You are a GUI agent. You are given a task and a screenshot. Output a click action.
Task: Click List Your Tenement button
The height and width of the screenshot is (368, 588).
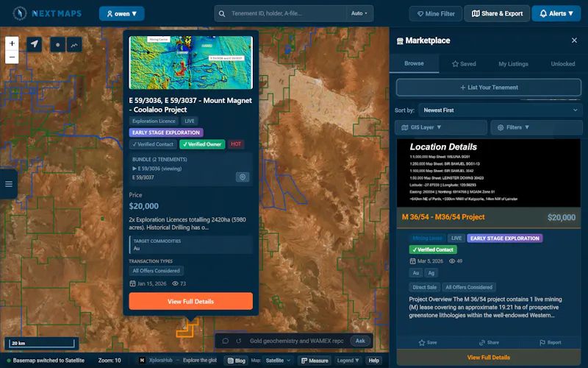click(489, 87)
